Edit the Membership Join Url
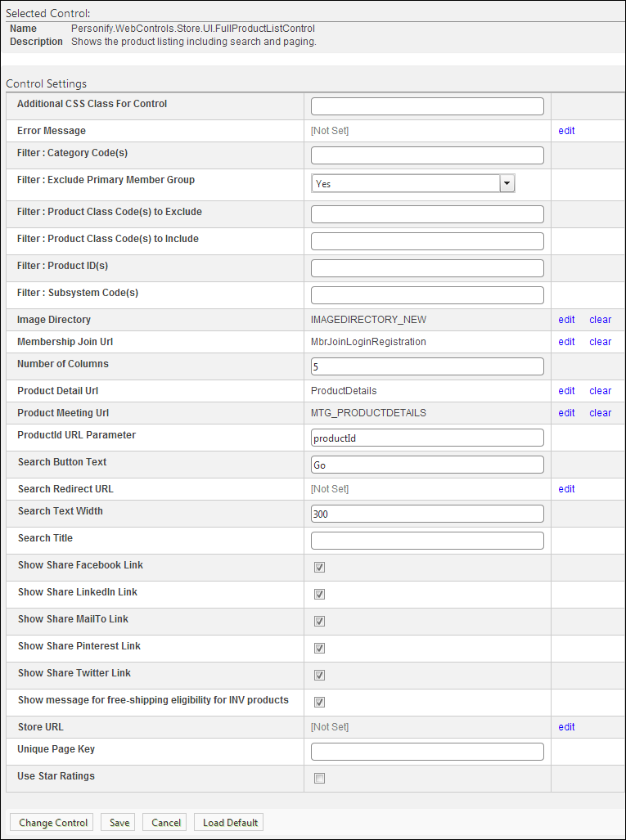The width and height of the screenshot is (626, 840). (x=566, y=342)
